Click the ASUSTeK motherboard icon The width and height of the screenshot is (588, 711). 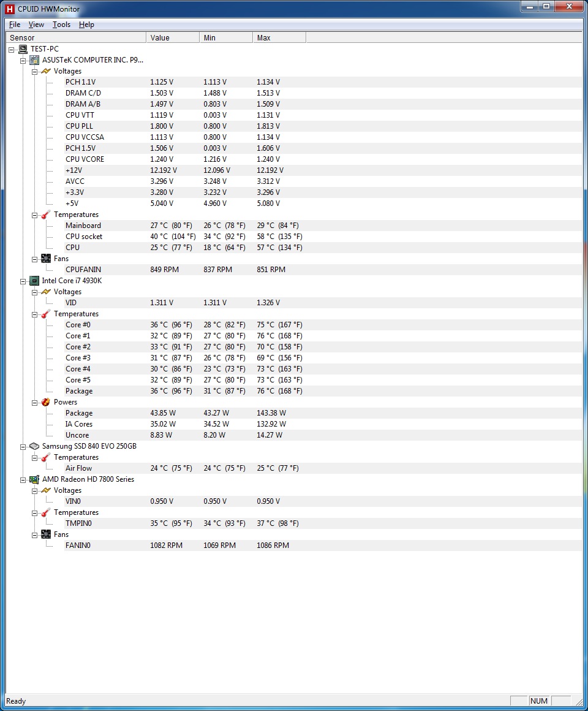coord(34,60)
